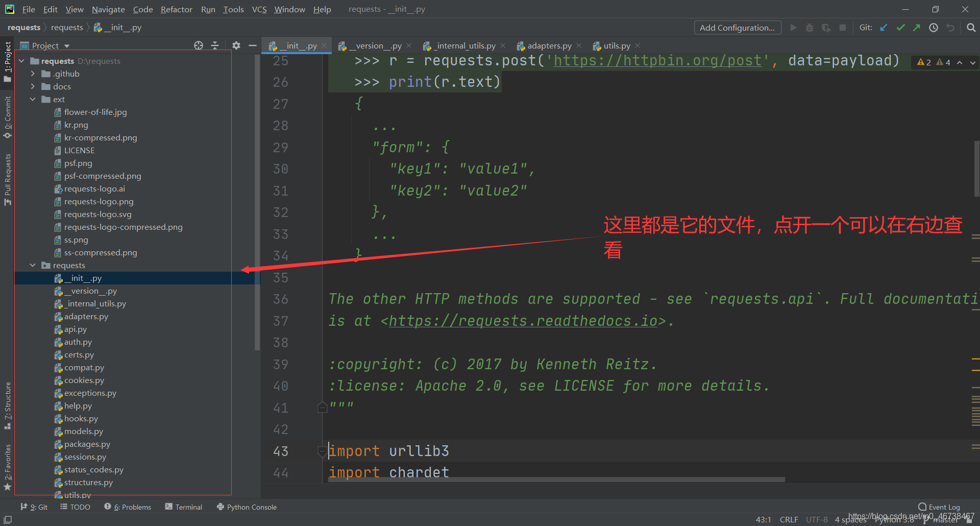Go to previous highlighted error arrow
Screen dimensions: 980x526
pyautogui.click(x=960, y=62)
